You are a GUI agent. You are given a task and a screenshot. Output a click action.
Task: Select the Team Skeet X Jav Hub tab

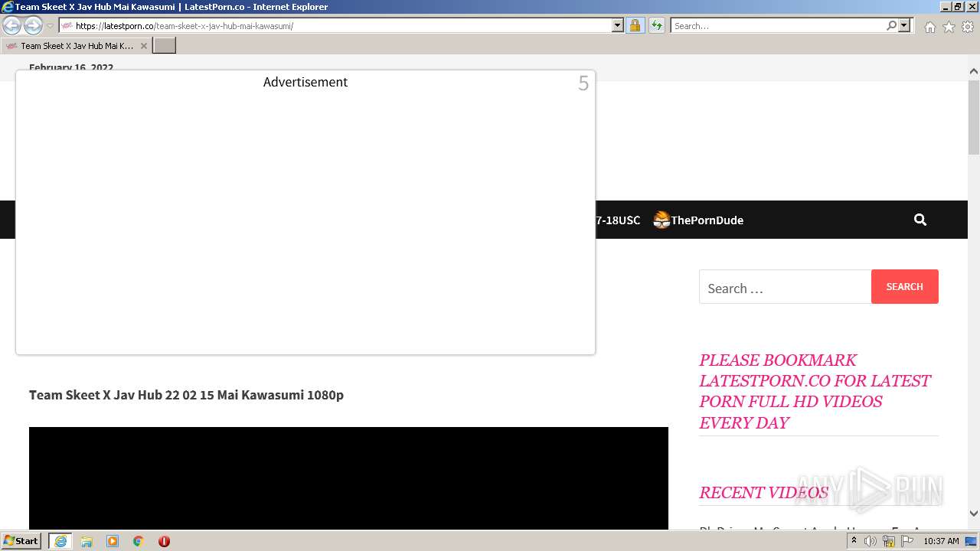[x=76, y=46]
